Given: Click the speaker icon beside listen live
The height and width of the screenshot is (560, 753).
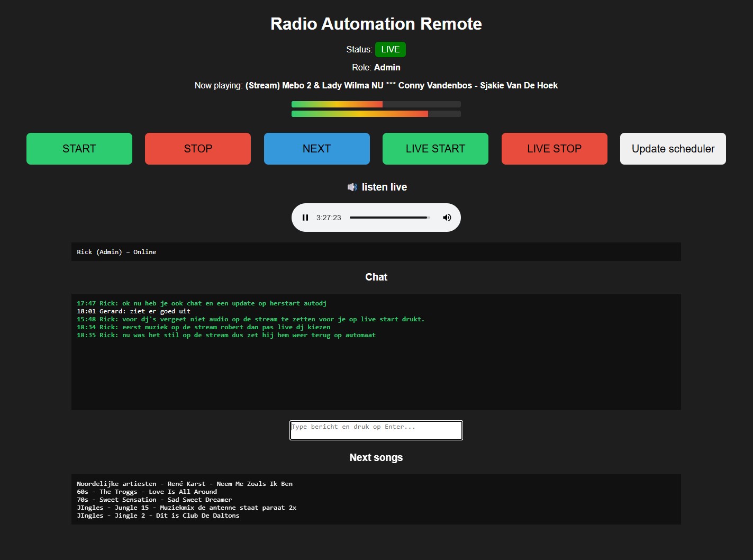Looking at the screenshot, I should (x=352, y=187).
